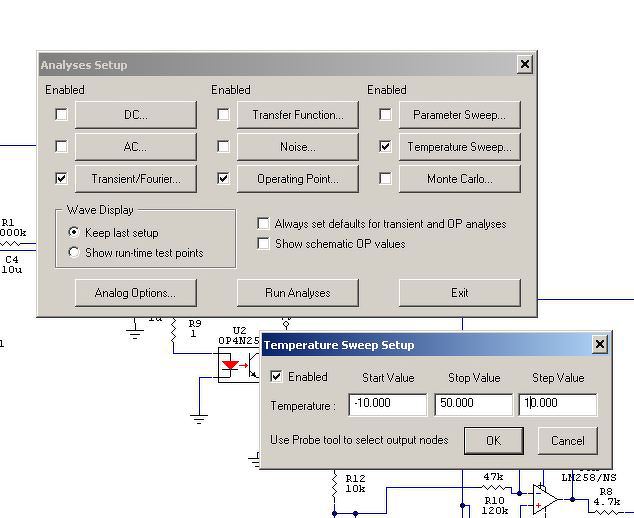Click the Exit button
The height and width of the screenshot is (518, 634).
click(x=460, y=293)
